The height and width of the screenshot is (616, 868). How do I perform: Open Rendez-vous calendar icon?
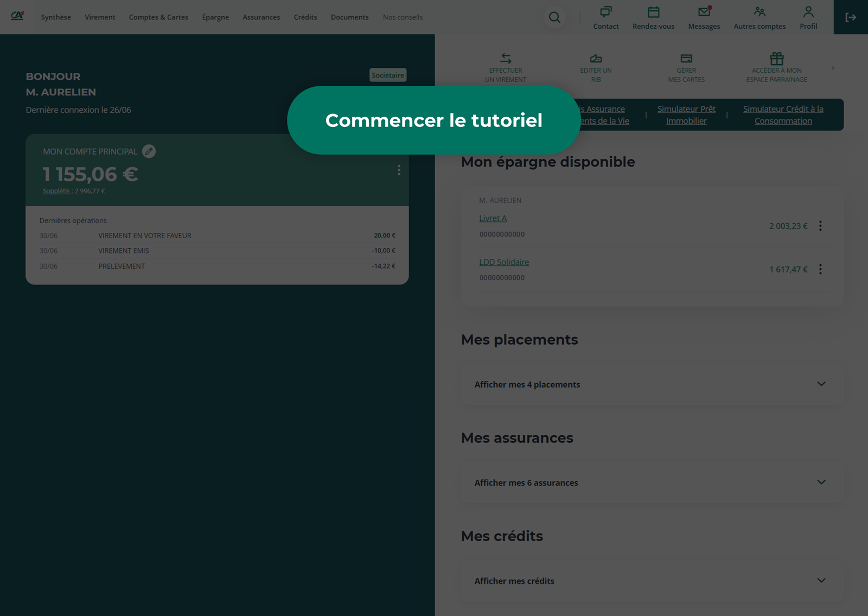(653, 12)
